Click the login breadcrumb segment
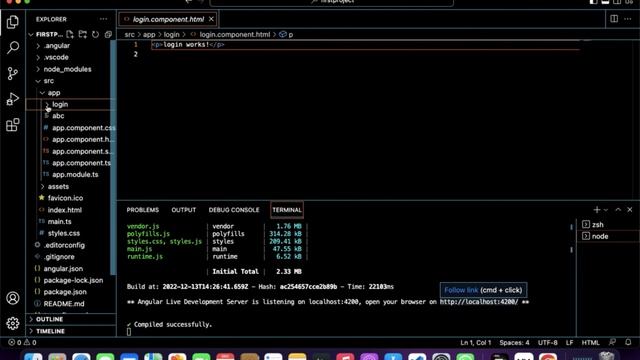 pos(171,35)
